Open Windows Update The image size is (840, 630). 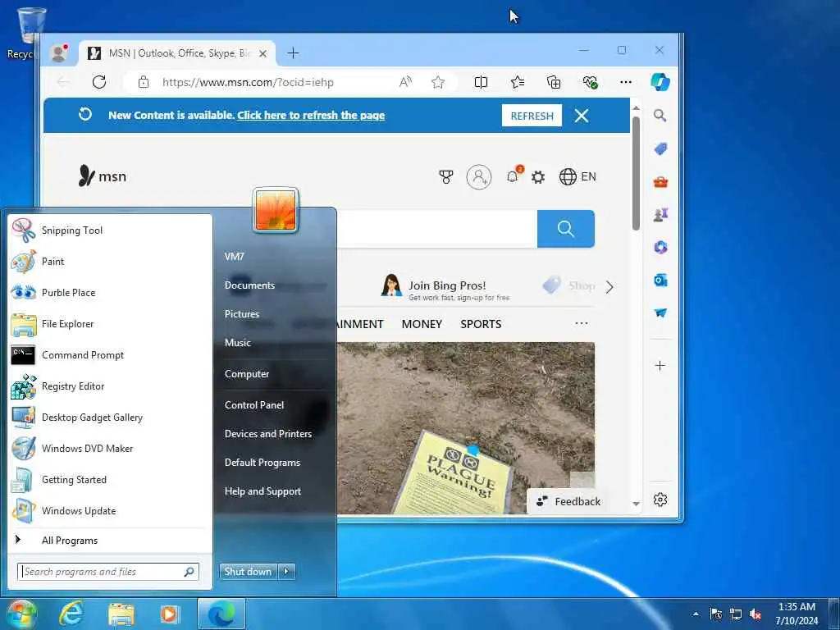coord(109,510)
